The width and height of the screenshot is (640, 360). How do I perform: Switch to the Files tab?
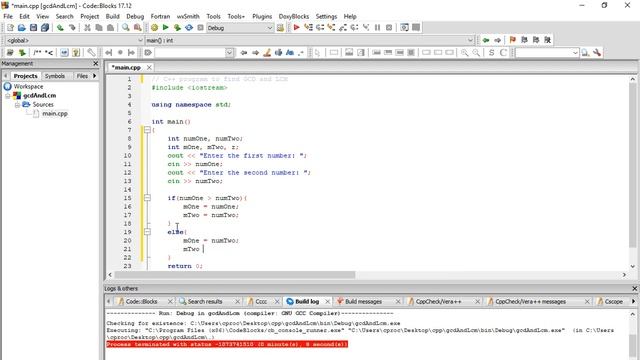[x=82, y=76]
